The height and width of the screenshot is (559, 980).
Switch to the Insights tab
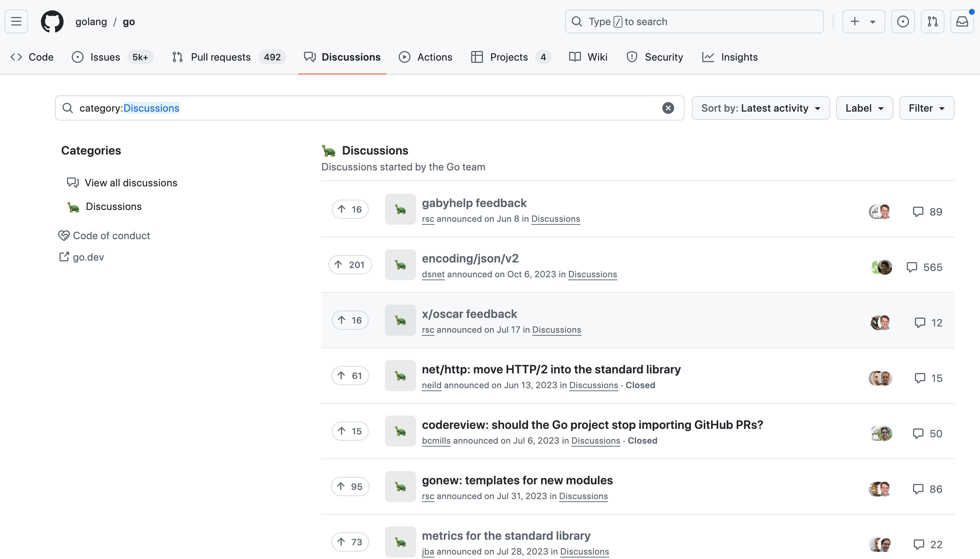click(730, 57)
